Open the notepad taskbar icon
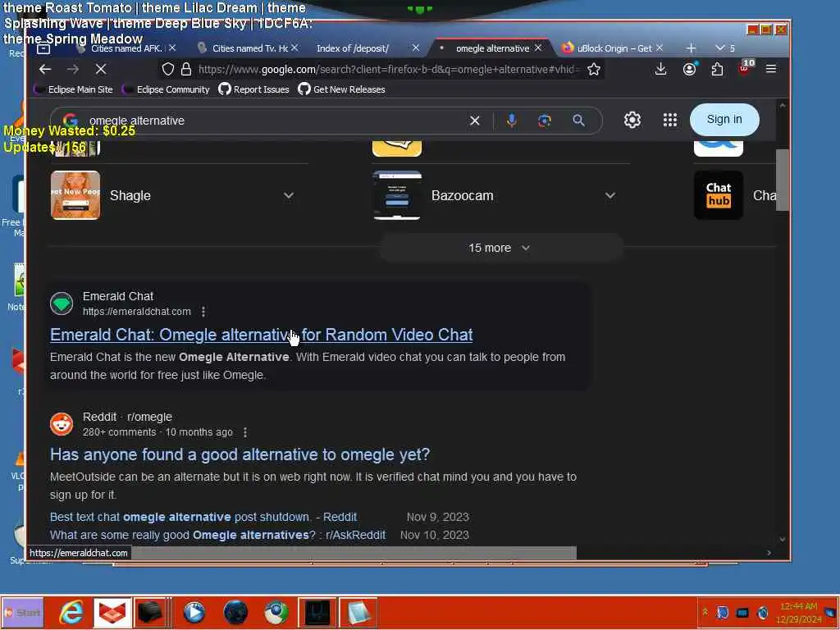 (358, 613)
